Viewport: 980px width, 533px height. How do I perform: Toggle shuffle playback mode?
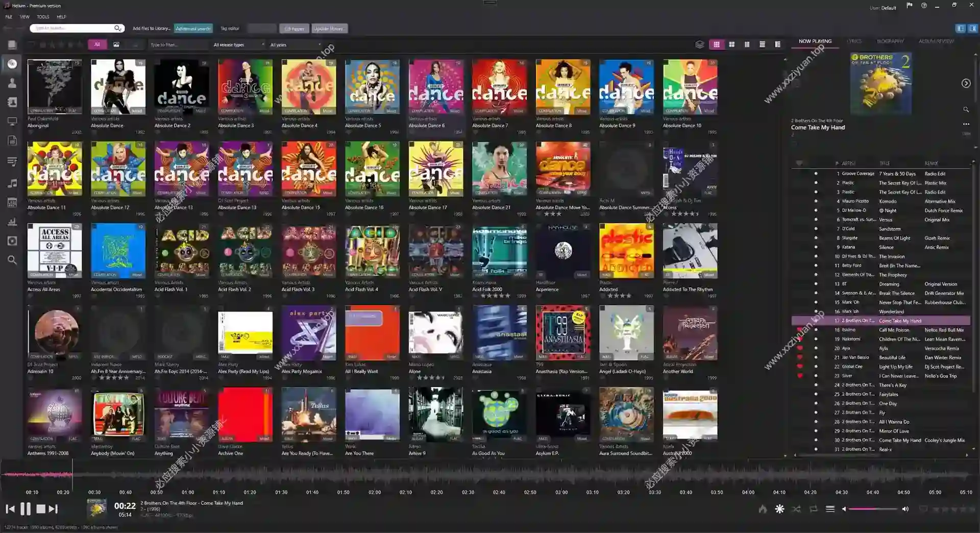click(x=796, y=509)
